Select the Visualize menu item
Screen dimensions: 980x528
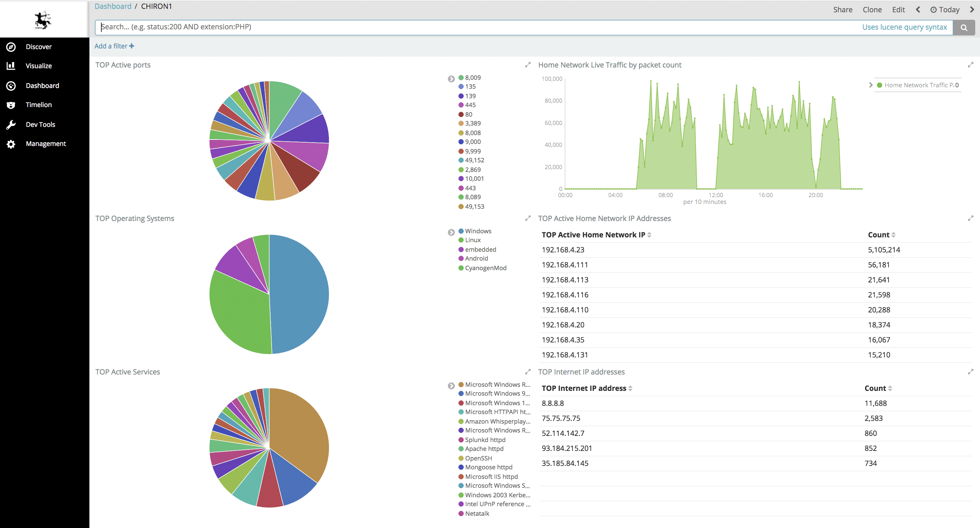[39, 66]
